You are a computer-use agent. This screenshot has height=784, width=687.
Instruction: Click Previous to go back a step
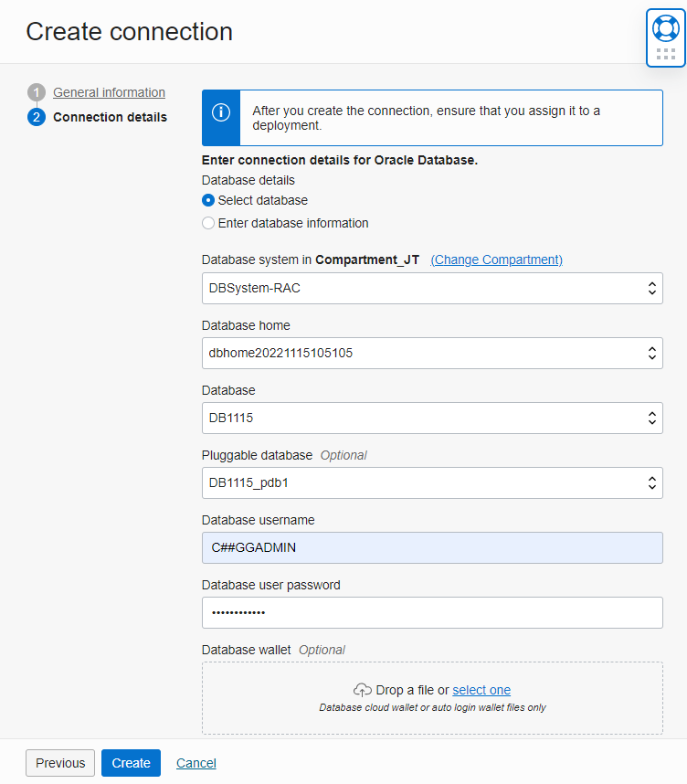(59, 762)
